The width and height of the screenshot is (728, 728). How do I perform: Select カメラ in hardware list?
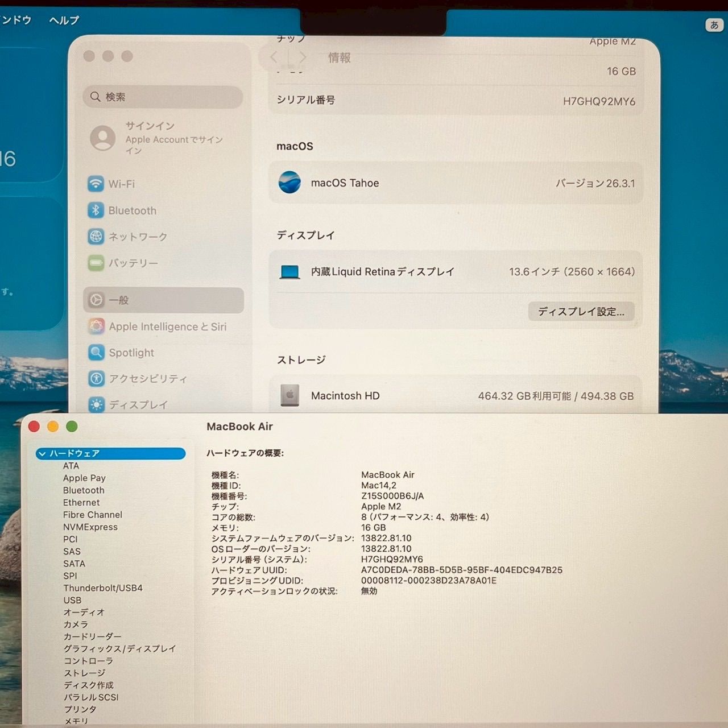76,624
